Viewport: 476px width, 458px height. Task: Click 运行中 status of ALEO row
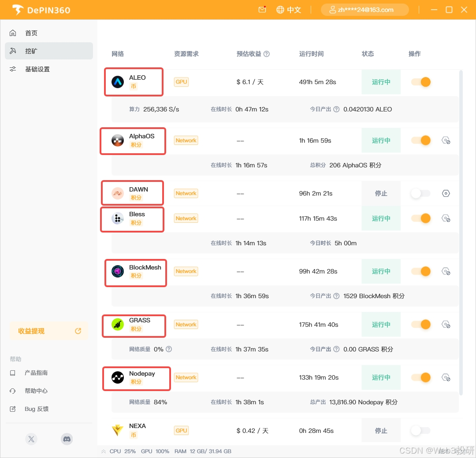(381, 82)
